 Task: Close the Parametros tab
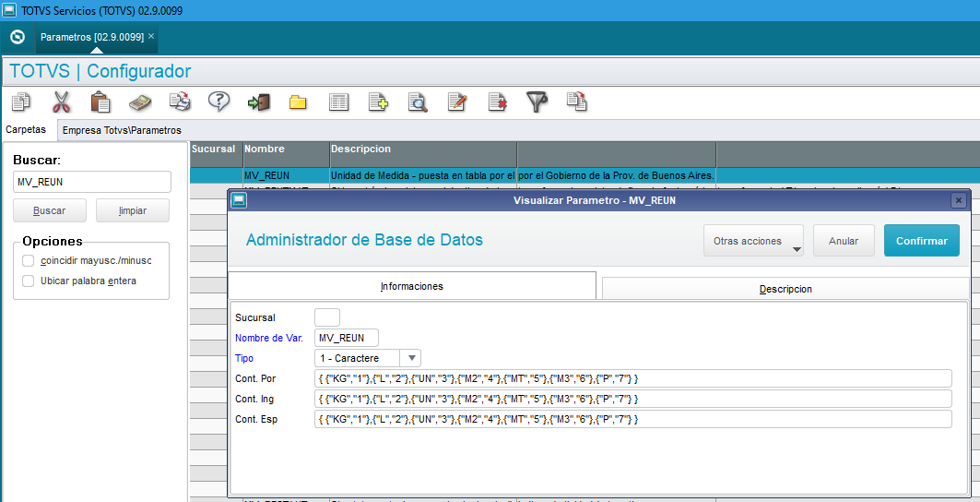[150, 36]
